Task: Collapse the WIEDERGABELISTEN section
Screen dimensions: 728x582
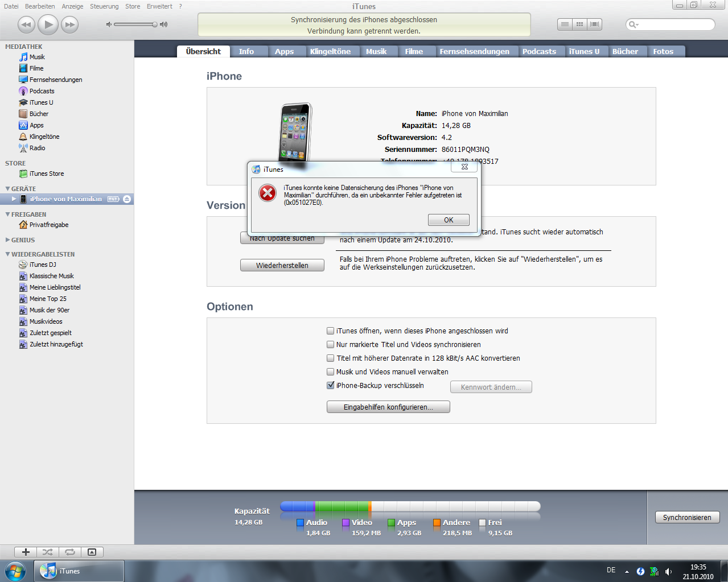Action: [7, 254]
